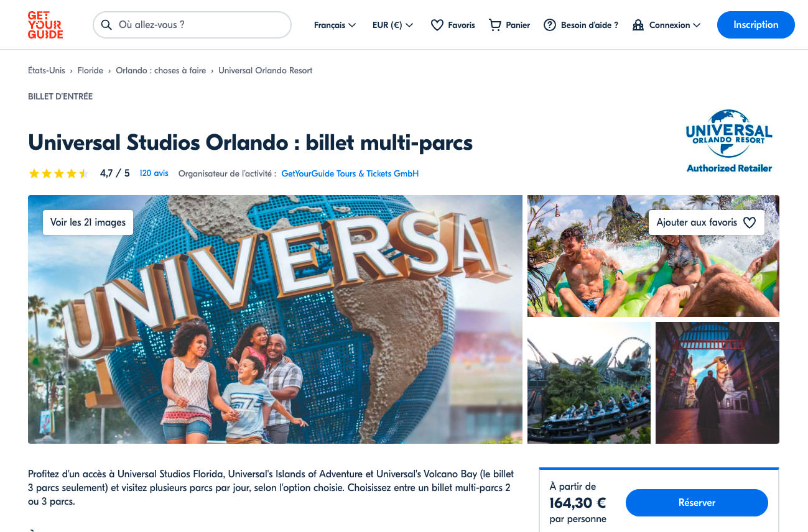Screen dimensions: 808x532
Task: Click the star rating icons
Action: point(58,173)
